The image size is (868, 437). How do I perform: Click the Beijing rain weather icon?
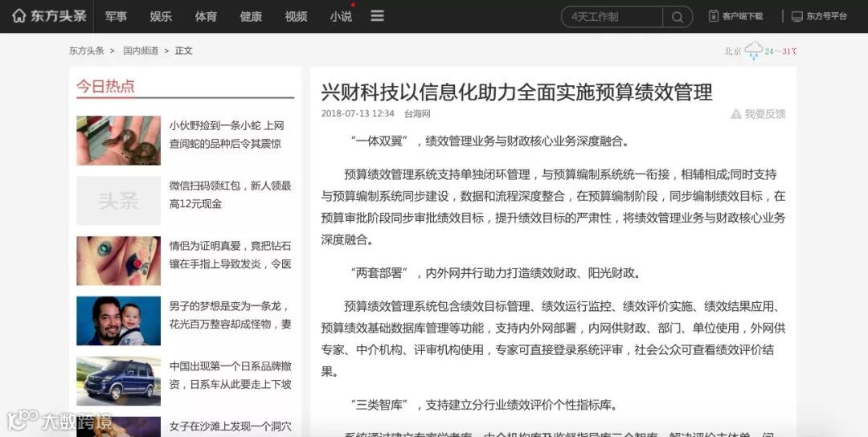coord(753,51)
